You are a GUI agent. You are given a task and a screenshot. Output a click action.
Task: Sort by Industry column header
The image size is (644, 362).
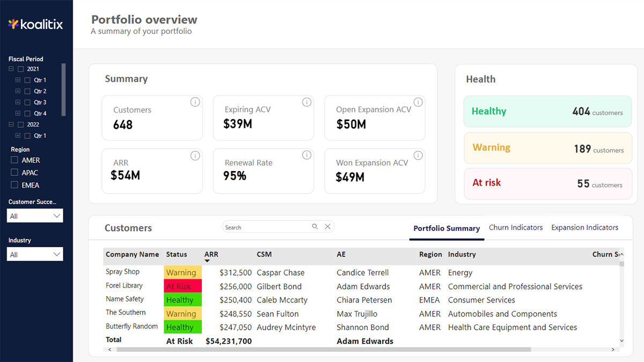pyautogui.click(x=462, y=254)
